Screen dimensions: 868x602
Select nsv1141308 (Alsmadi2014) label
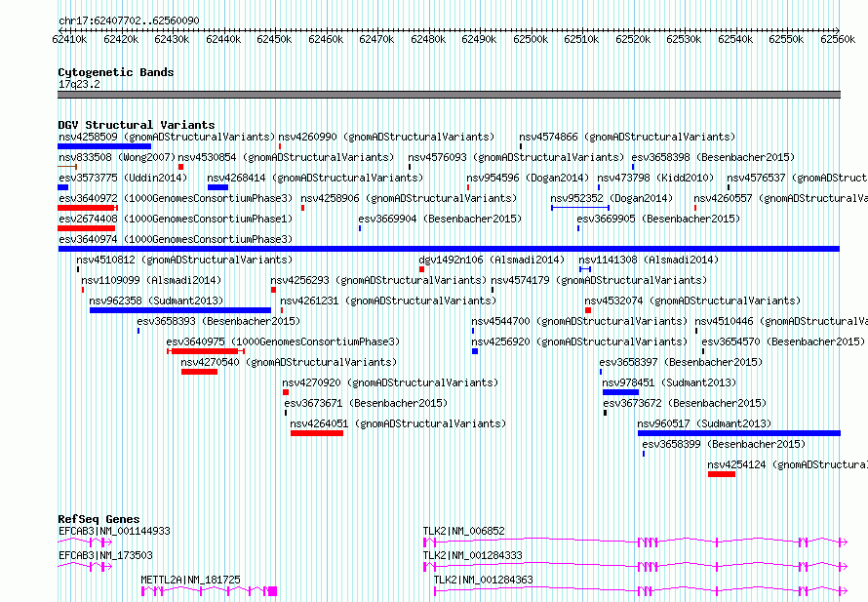[649, 260]
